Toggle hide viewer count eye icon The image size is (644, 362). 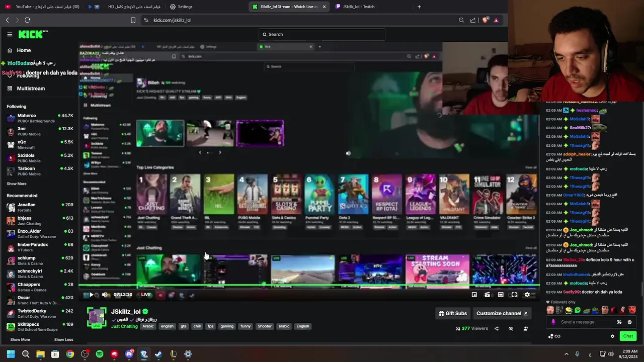pyautogui.click(x=511, y=328)
